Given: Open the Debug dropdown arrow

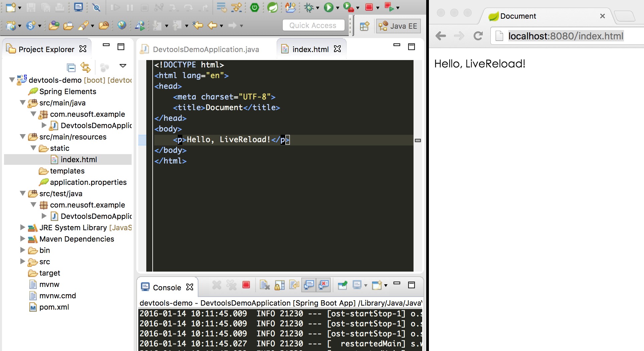Looking at the screenshot, I should (318, 8).
